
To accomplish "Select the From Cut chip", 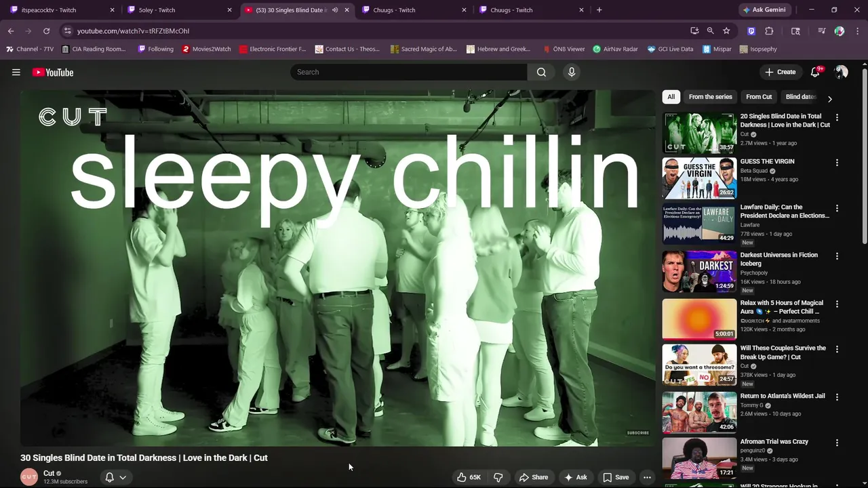I will click(x=759, y=97).
